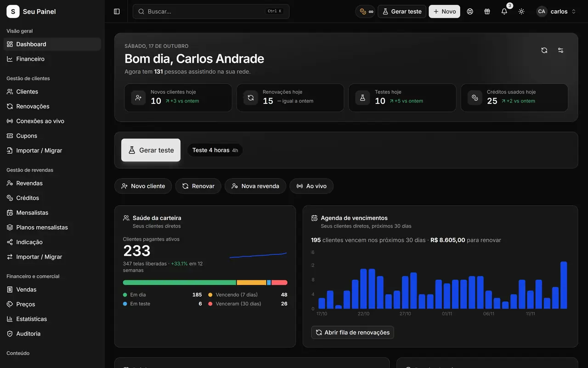Open Planos mensalistas in the sidebar

tap(52, 227)
